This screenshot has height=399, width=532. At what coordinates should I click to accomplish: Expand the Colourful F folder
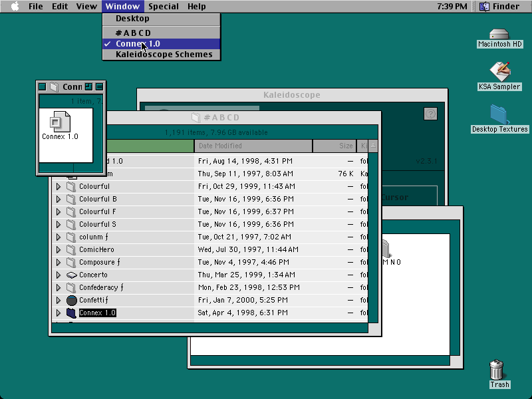point(58,211)
